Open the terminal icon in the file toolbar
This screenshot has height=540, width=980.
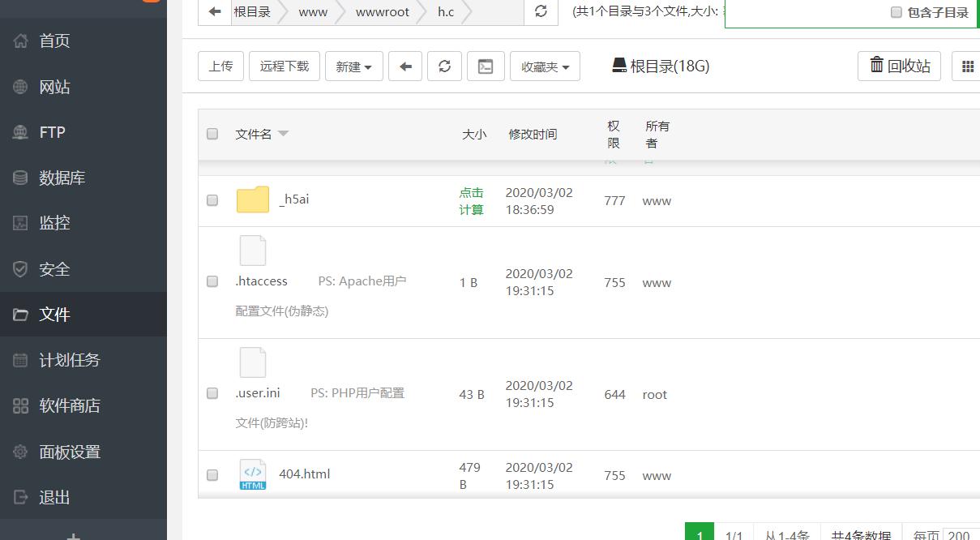click(486, 66)
